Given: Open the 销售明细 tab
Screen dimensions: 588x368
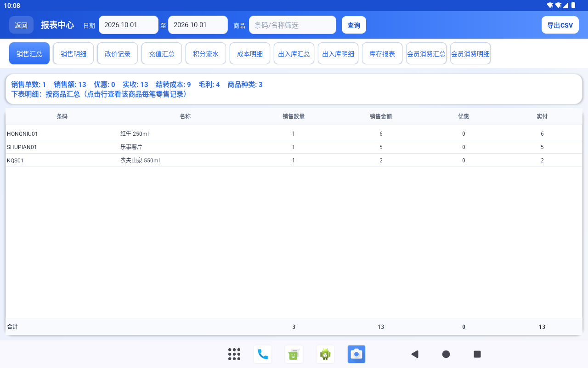Looking at the screenshot, I should pos(73,54).
